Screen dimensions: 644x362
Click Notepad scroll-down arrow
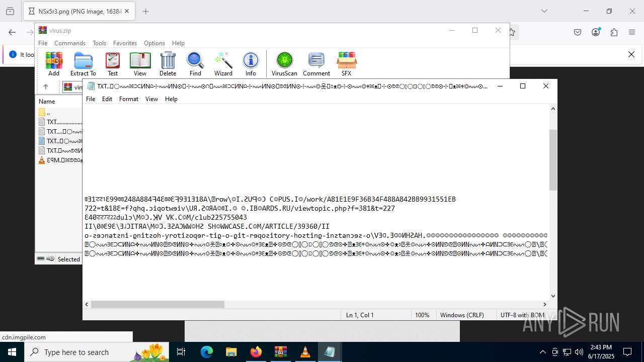(x=553, y=296)
